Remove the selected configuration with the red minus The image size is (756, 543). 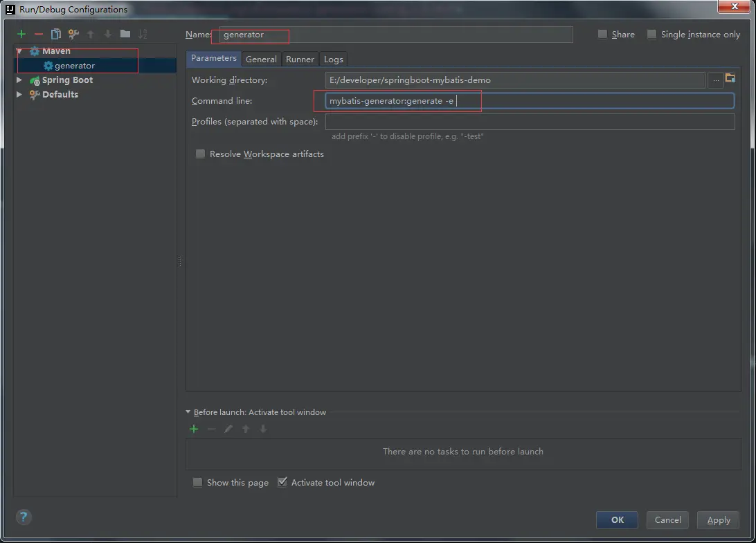tap(39, 34)
